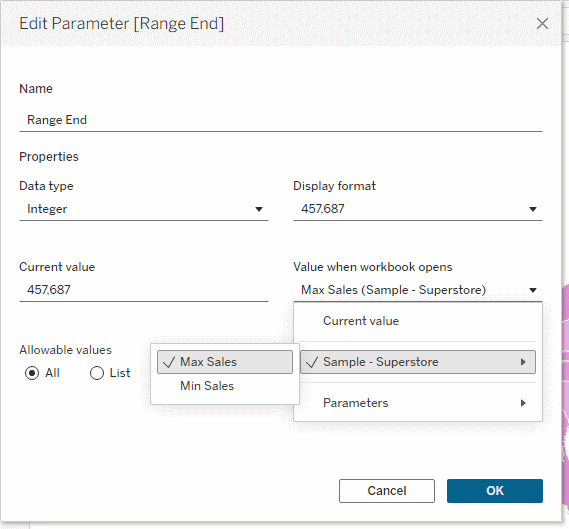Choose Max Sales from the submenu
The image size is (569, 529).
[225, 362]
